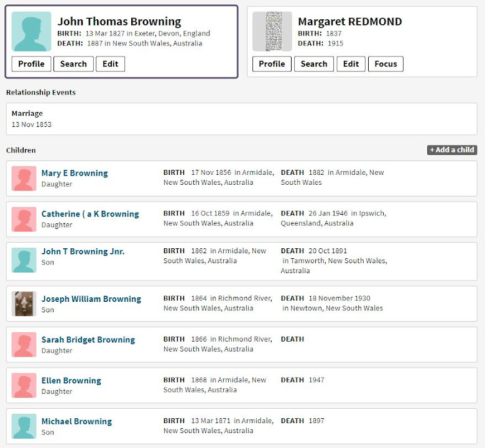This screenshot has height=448, width=485.
Task: Click Michael Browning's teal avatar icon
Action: click(24, 426)
